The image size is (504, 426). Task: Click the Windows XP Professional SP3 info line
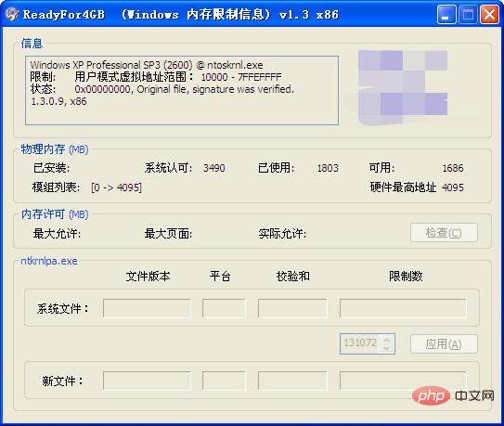pos(147,65)
